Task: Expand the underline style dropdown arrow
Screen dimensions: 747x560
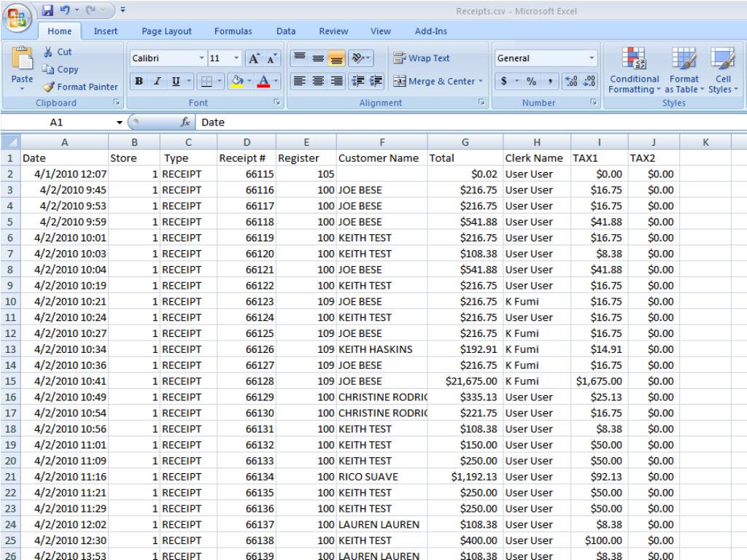Action: coord(189,82)
